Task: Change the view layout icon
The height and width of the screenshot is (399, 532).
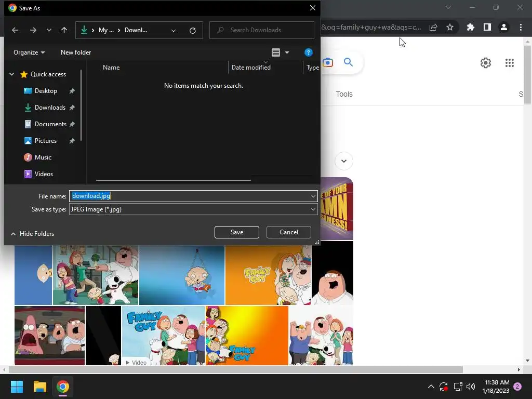Action: point(276,52)
